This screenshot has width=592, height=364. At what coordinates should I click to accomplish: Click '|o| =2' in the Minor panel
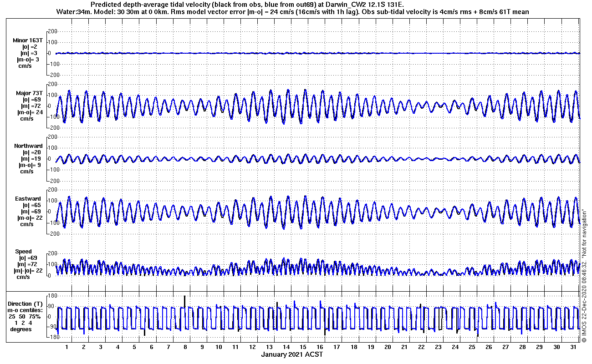pos(30,47)
